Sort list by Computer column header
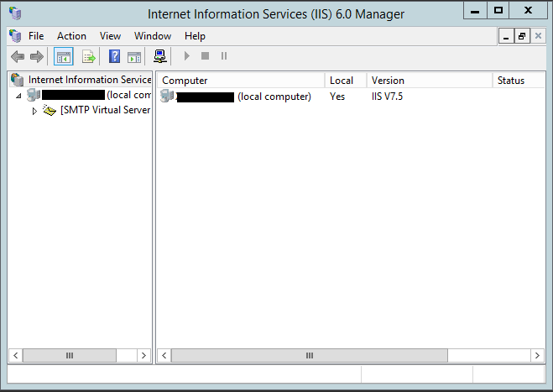This screenshot has width=553, height=392. click(240, 81)
